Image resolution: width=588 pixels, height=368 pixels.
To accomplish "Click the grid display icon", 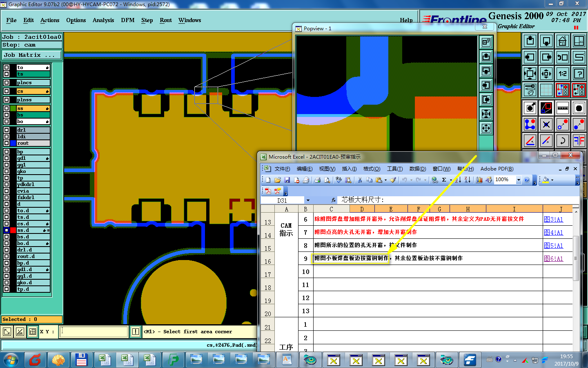I will tap(546, 90).
